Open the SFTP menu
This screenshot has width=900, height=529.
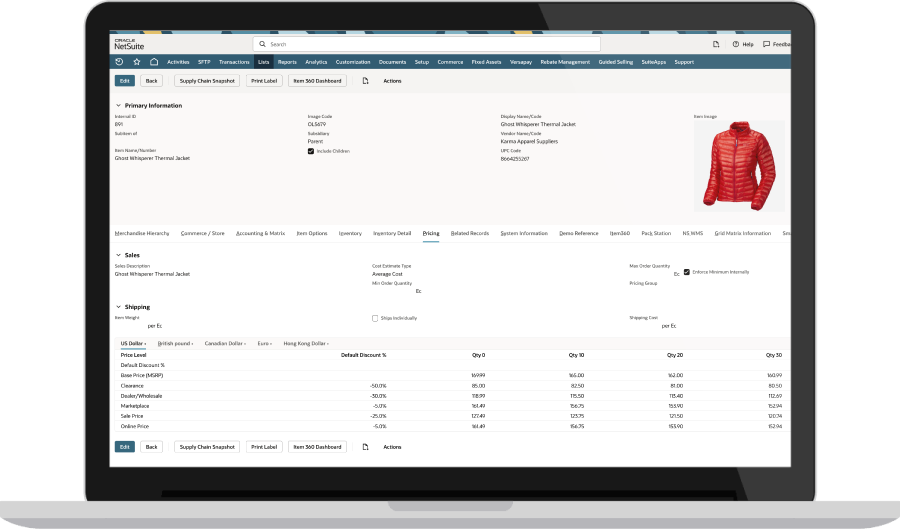pyautogui.click(x=204, y=62)
